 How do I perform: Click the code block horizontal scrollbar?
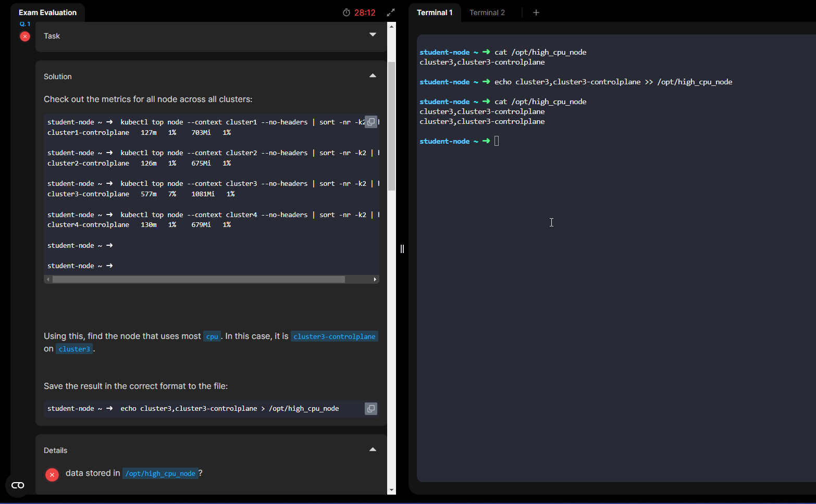point(198,280)
